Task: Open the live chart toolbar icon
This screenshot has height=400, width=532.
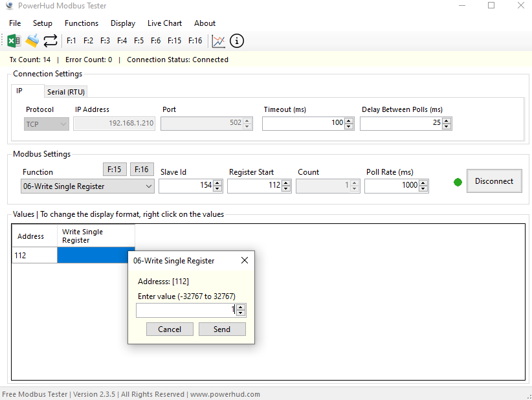Action: (x=219, y=41)
